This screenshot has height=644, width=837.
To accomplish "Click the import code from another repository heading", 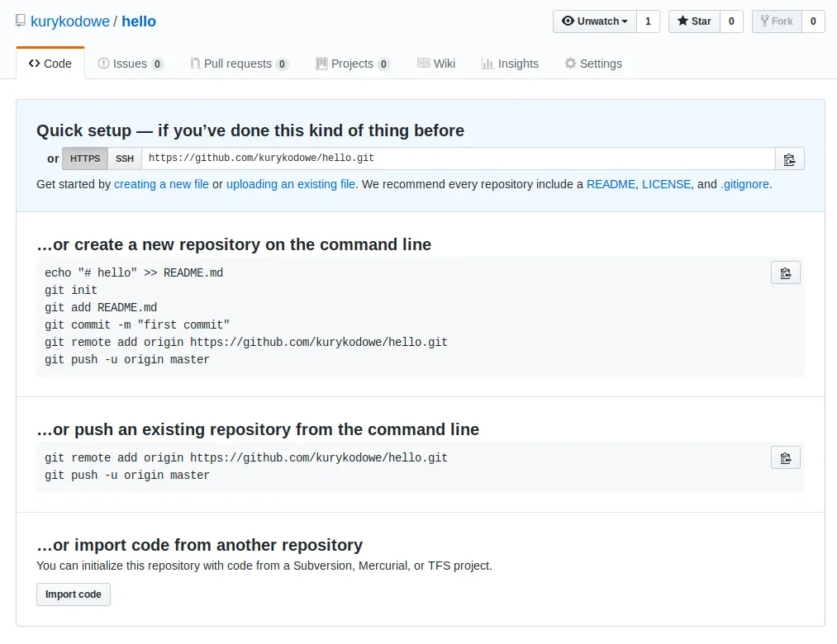I will 200,545.
